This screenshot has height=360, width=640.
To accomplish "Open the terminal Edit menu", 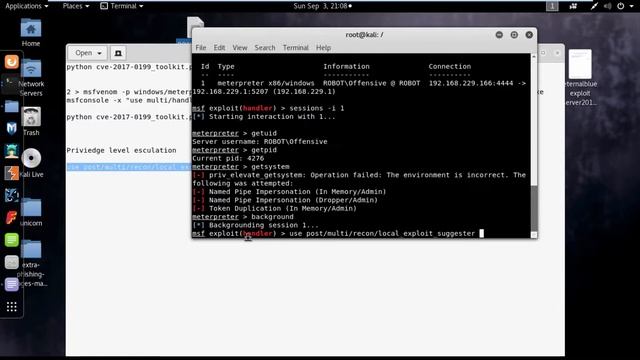I will coord(219,48).
